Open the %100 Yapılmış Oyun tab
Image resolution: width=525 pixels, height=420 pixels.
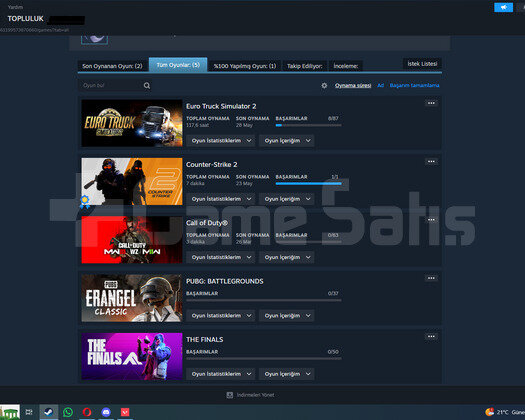pos(245,66)
